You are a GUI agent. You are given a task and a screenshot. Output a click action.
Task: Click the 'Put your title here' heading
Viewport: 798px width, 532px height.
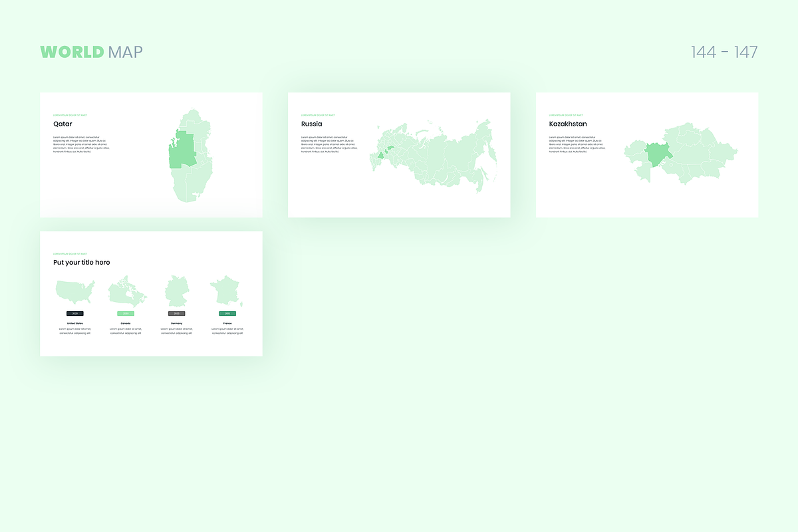82,263
